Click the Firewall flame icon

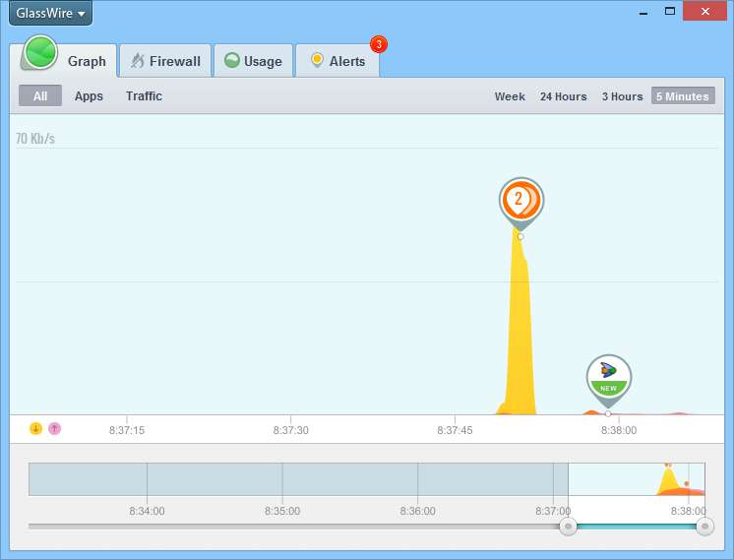137,61
